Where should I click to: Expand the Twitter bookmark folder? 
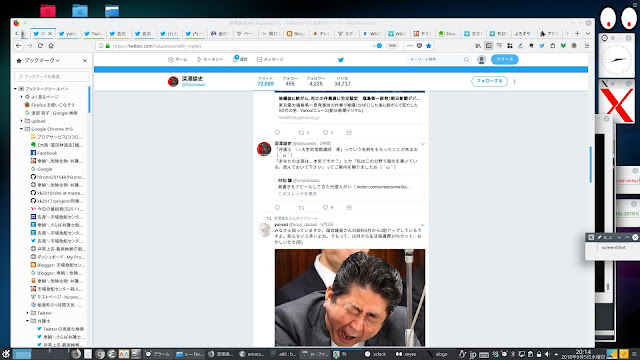coord(28,313)
